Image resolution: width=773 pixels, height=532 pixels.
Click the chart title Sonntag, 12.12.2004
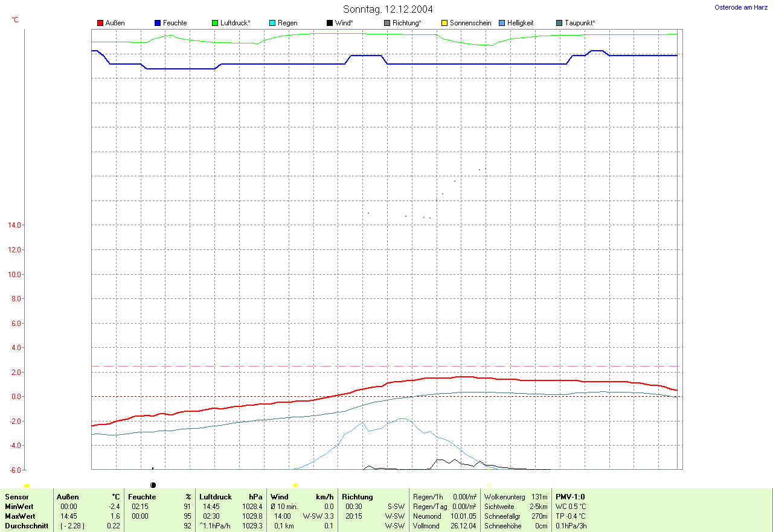coord(388,9)
